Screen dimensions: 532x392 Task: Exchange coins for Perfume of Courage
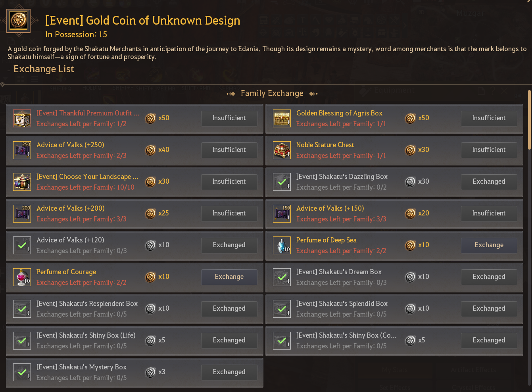[229, 277]
